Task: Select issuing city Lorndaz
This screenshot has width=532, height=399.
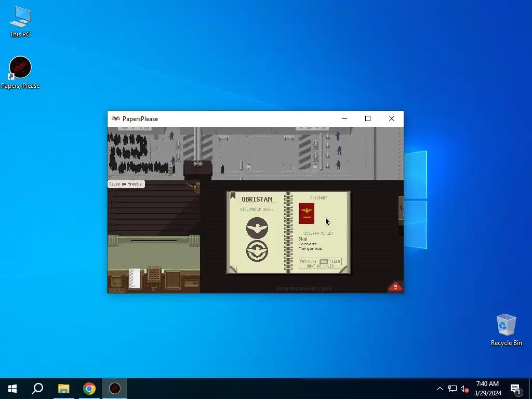Action: click(x=308, y=244)
